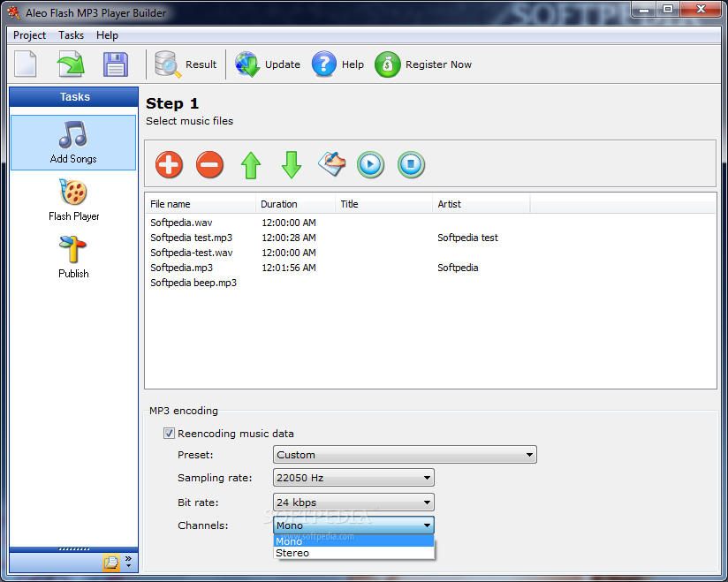This screenshot has height=582, width=728.
Task: Save project with floppy disk icon
Action: tap(115, 64)
